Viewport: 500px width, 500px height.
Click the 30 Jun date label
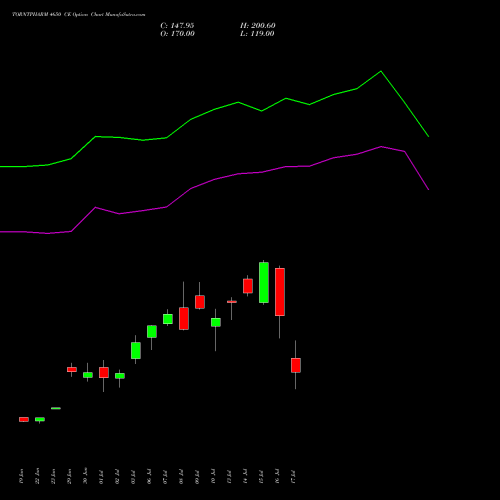[86, 477]
